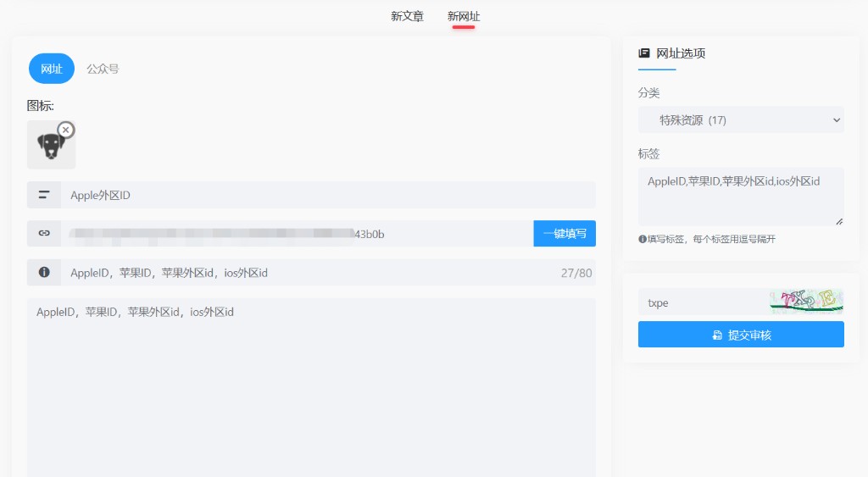Image resolution: width=868 pixels, height=477 pixels.
Task: Click the info circle icon
Action: click(44, 272)
